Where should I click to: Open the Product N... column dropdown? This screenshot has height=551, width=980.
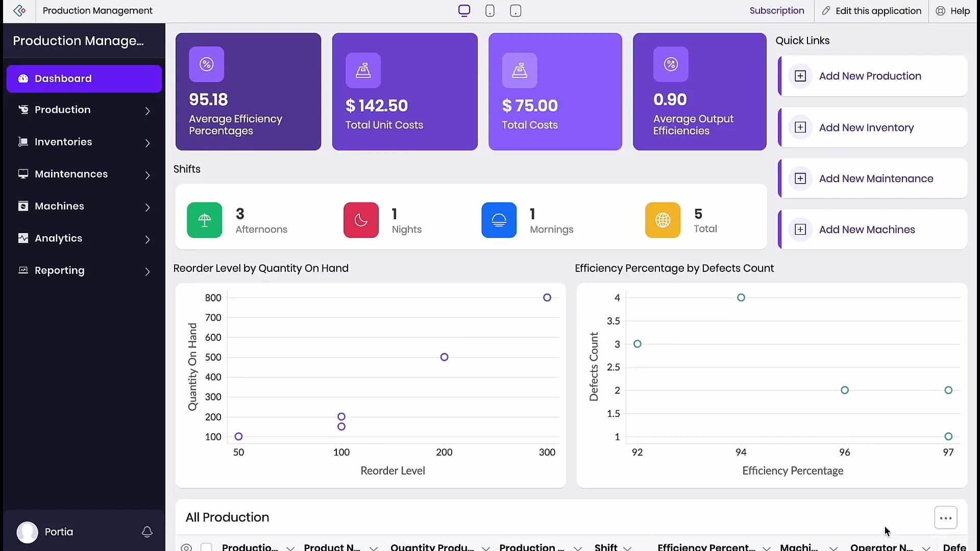coord(374,548)
